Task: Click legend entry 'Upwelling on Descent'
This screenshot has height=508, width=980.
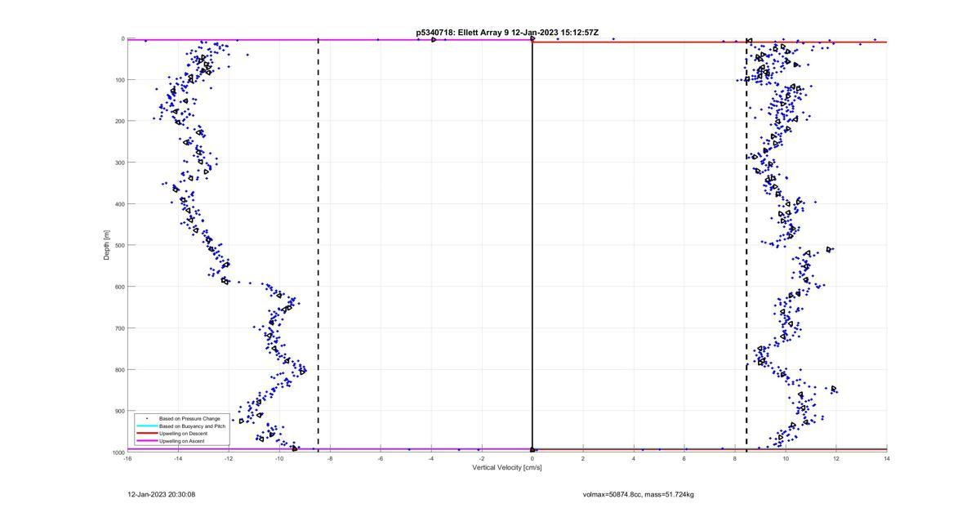Action: (184, 434)
